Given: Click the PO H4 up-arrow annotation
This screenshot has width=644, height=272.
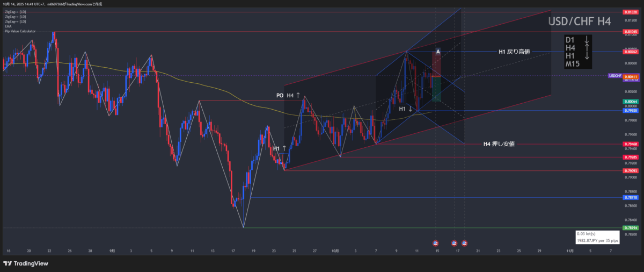Looking at the screenshot, I should pos(288,95).
